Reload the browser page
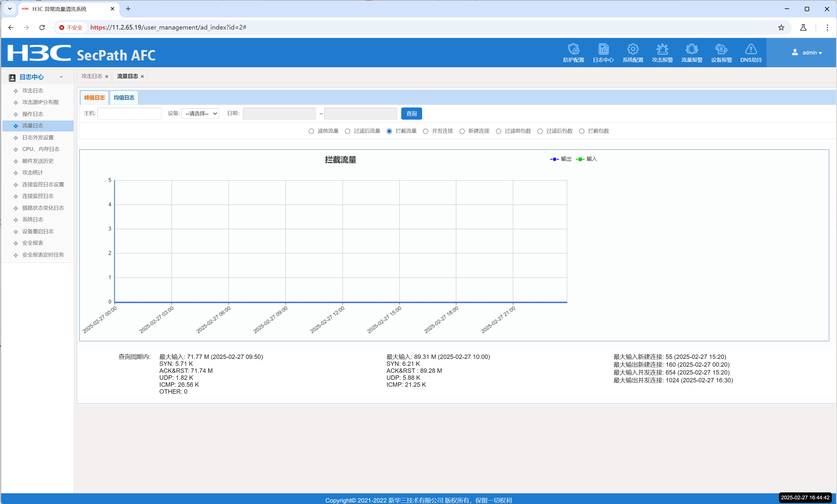The height and width of the screenshot is (504, 837). pos(42,28)
